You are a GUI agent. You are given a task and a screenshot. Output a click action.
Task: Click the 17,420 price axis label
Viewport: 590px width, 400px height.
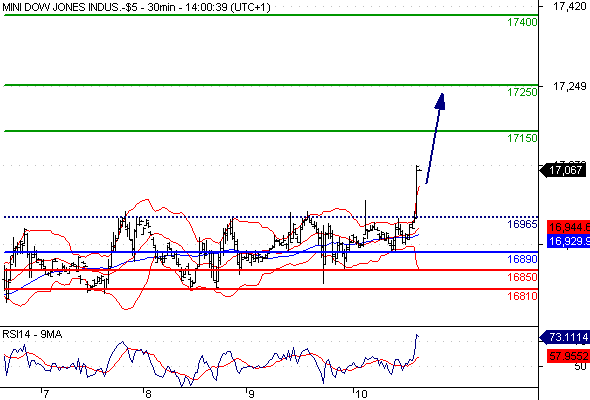(x=570, y=6)
